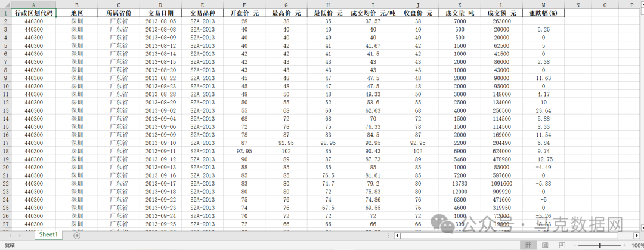The image size is (644, 250).
Task: Click the sheet tab bar split handle
Action: click(389, 236)
